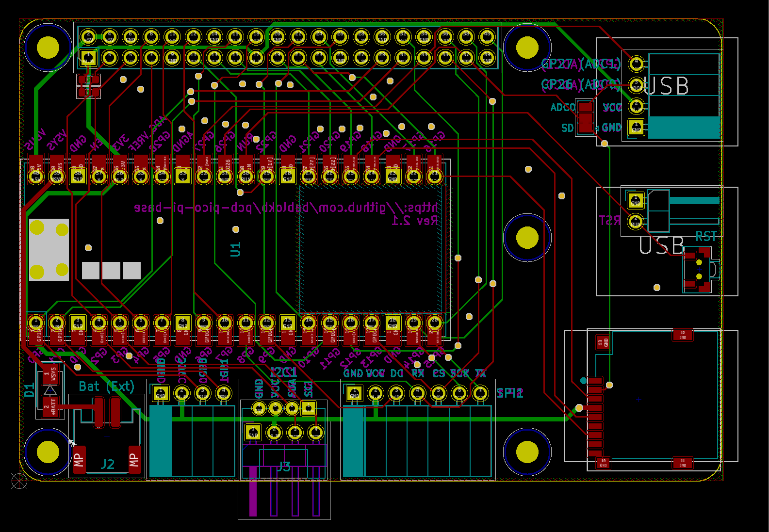Click the ADC0 jumper label
Image resolution: width=769 pixels, height=532 pixels.
[562, 107]
